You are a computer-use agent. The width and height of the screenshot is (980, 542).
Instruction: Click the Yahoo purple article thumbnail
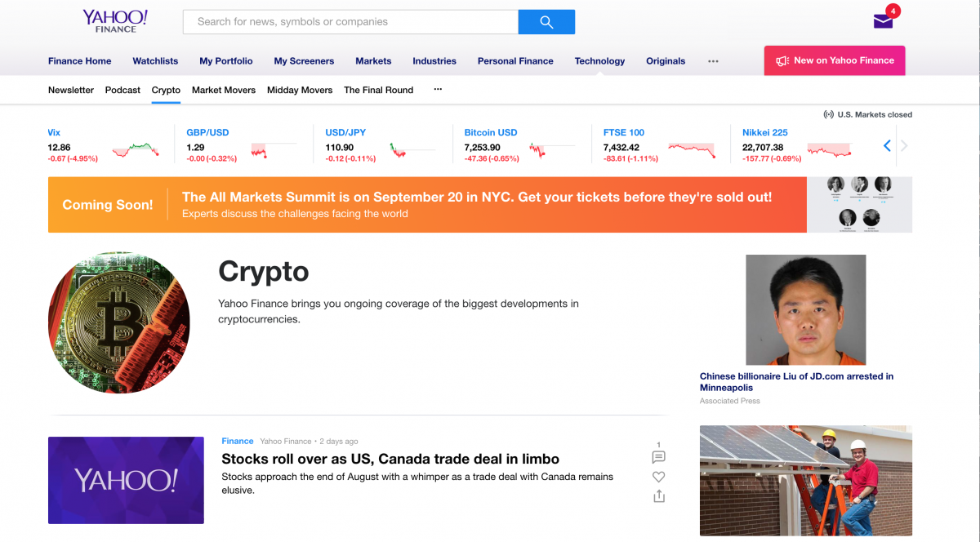click(126, 480)
